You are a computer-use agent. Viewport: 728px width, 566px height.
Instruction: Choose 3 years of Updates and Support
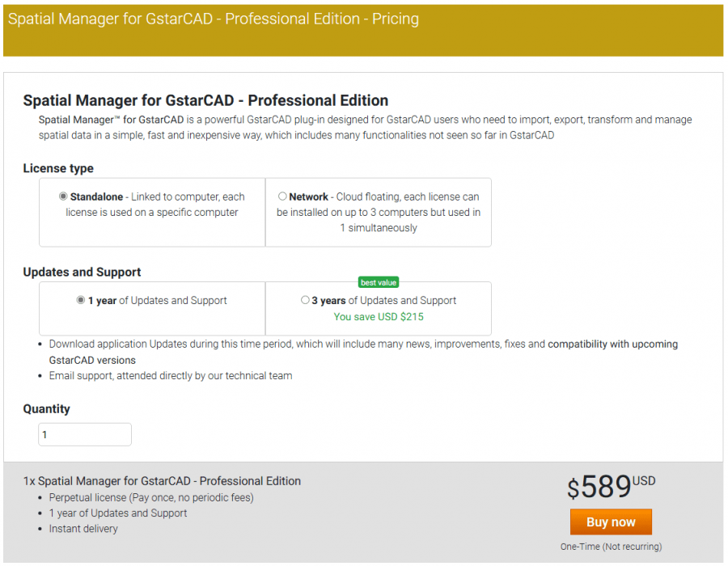coord(305,300)
